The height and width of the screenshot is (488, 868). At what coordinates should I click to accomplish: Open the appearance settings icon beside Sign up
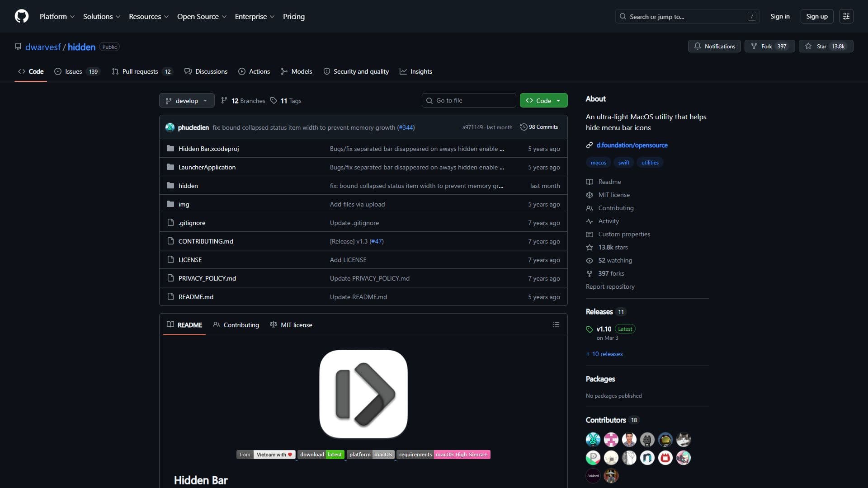pos(846,16)
